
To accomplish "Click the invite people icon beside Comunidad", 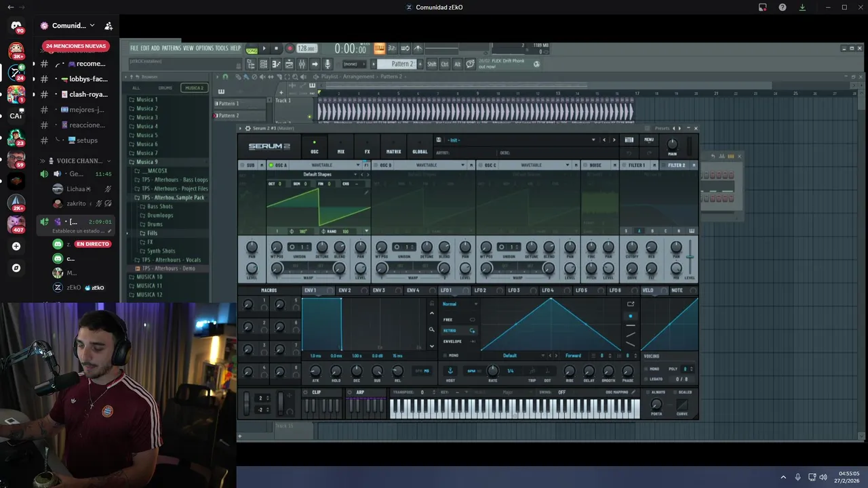I will [108, 26].
